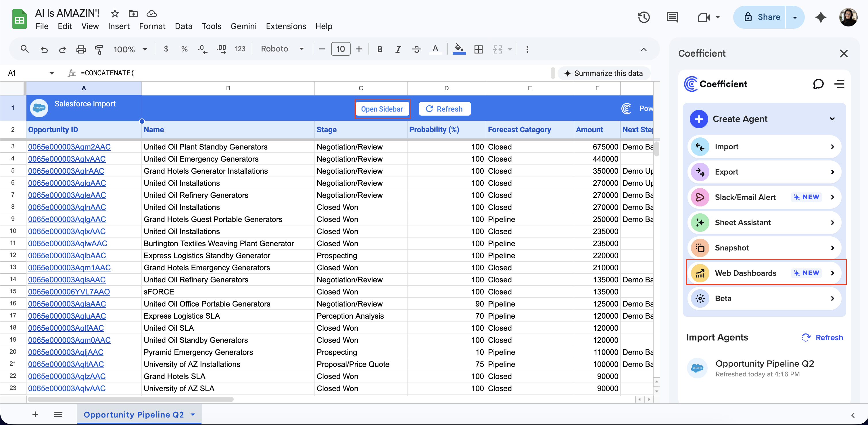Screen dimensions: 868x425
Task: Increase decimal places
Action: coord(221,49)
